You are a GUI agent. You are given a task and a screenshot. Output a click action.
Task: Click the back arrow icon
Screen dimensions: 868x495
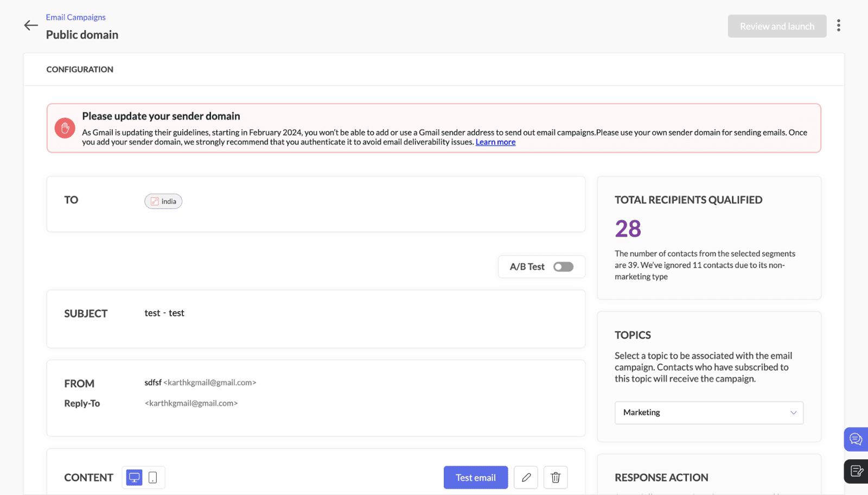tap(31, 26)
